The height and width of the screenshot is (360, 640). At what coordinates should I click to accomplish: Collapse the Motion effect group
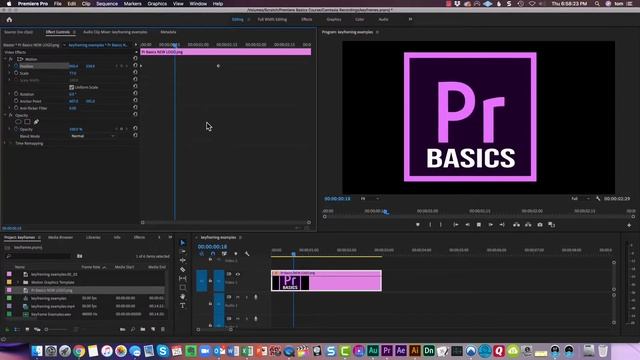5,59
